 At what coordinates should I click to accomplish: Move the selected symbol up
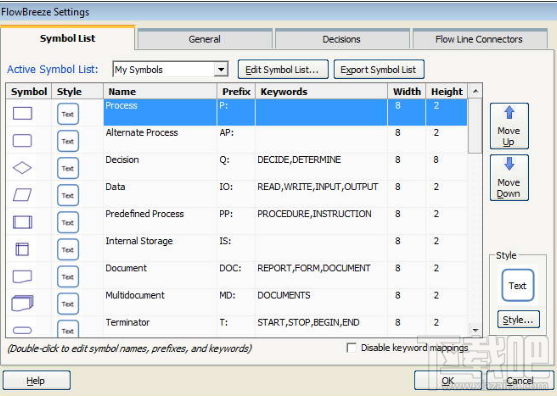[509, 126]
